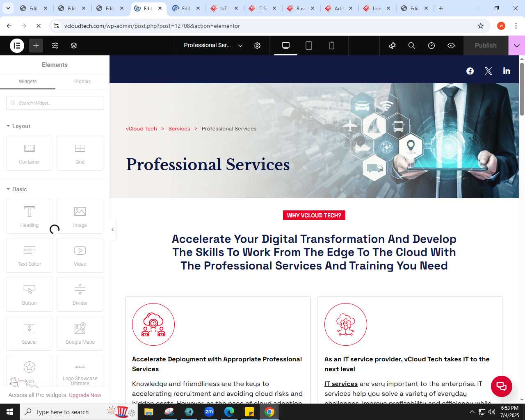This screenshot has width=525, height=420.
Task: Switch to the IoT browser tab
Action: pos(224,8)
